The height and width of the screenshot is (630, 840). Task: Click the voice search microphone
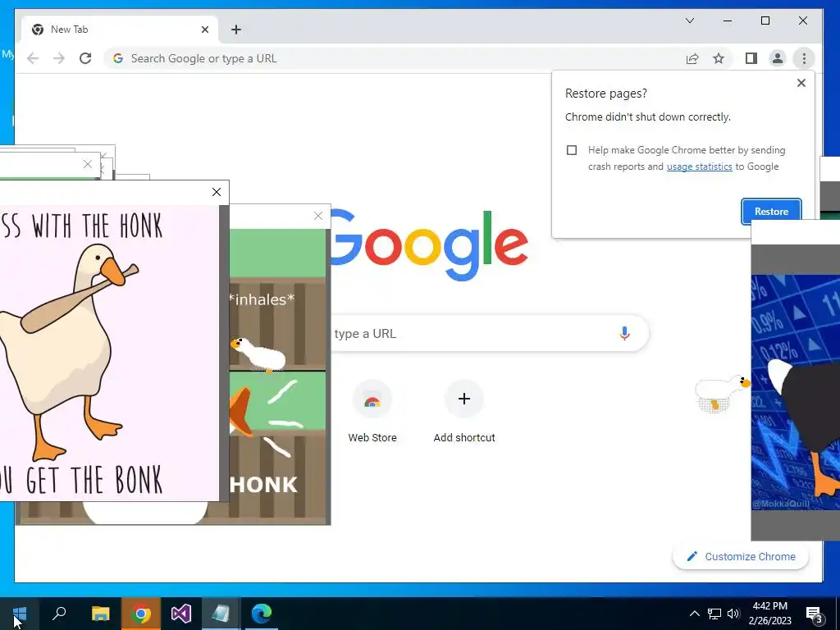[624, 333]
